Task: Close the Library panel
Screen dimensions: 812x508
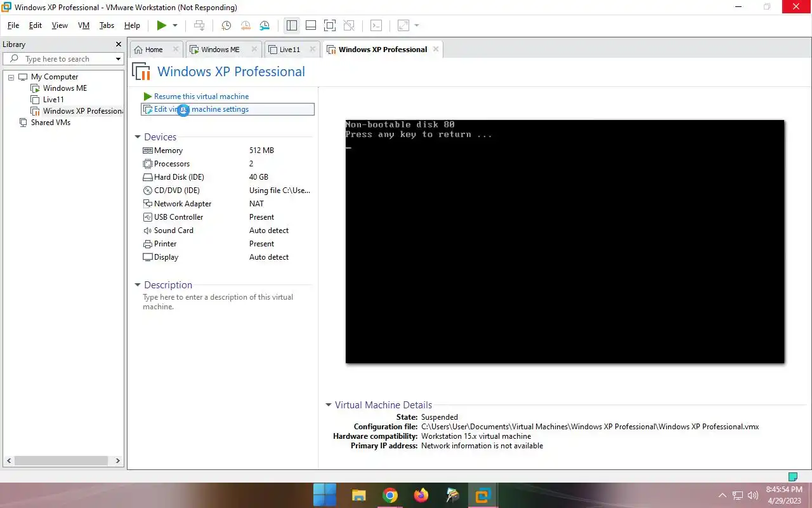Action: pyautogui.click(x=118, y=44)
